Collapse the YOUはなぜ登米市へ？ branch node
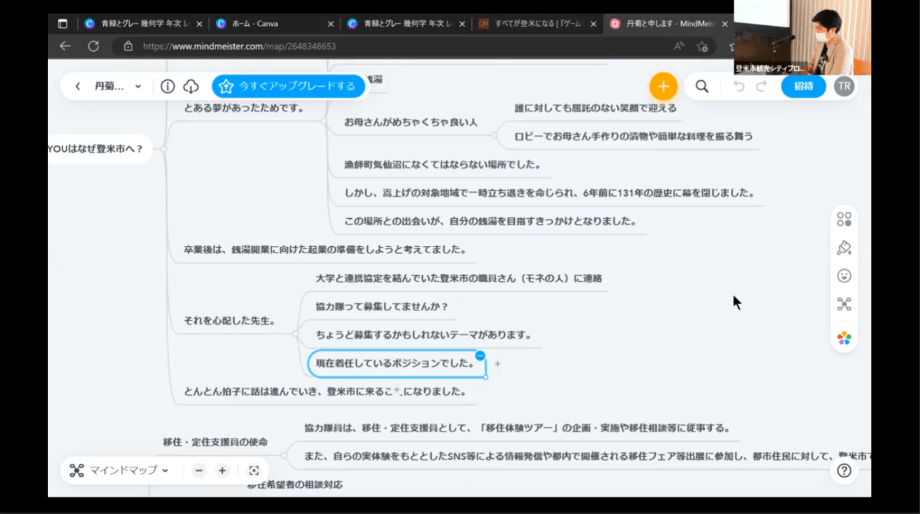Viewport: 920px width, 514px height. click(x=164, y=149)
